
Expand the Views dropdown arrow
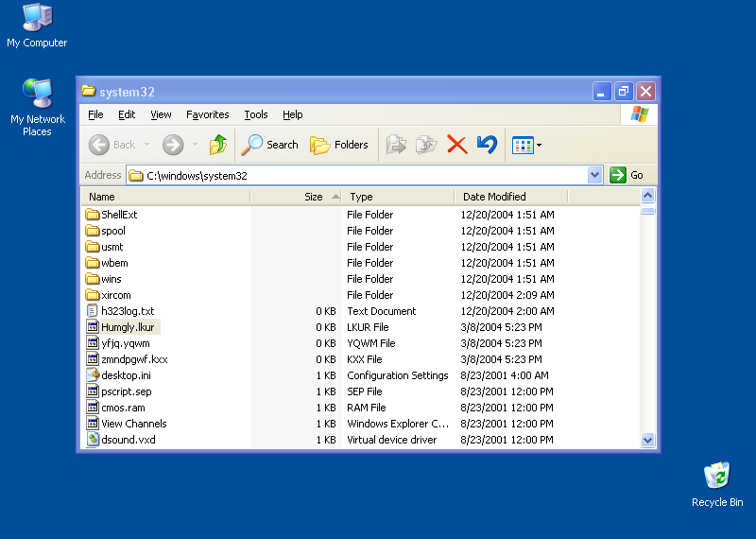pos(539,146)
